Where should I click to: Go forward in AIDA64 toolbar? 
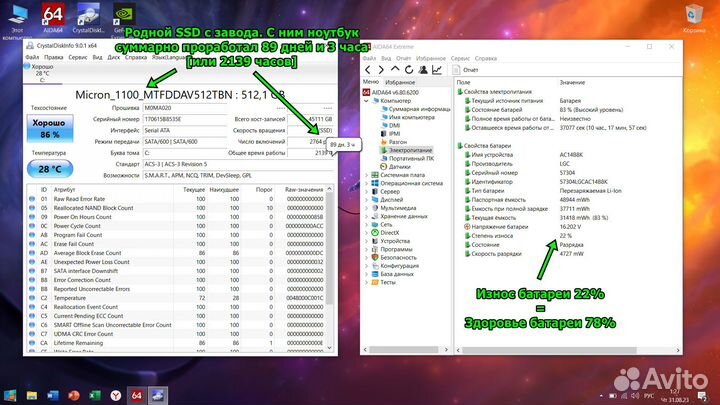pyautogui.click(x=381, y=69)
